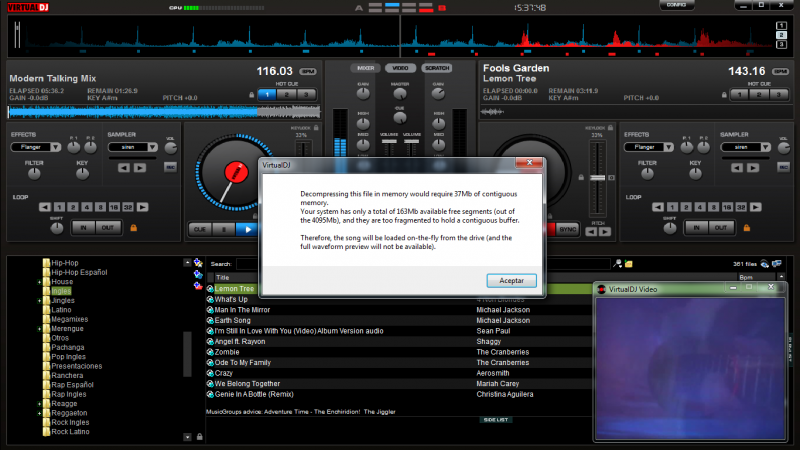800x450 pixels.
Task: Toggle right deck loop lock icon
Action: tap(747, 228)
